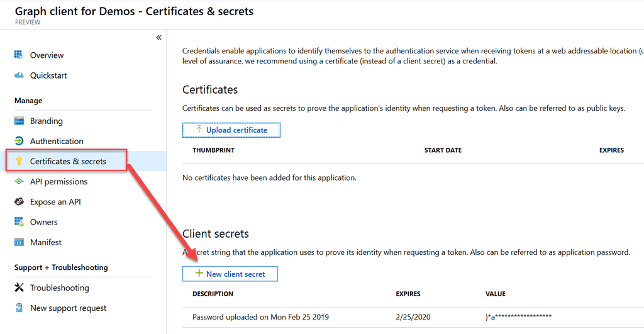The width and height of the screenshot is (644, 334).
Task: Click the PREVIEW label under the title
Action: pos(28,22)
